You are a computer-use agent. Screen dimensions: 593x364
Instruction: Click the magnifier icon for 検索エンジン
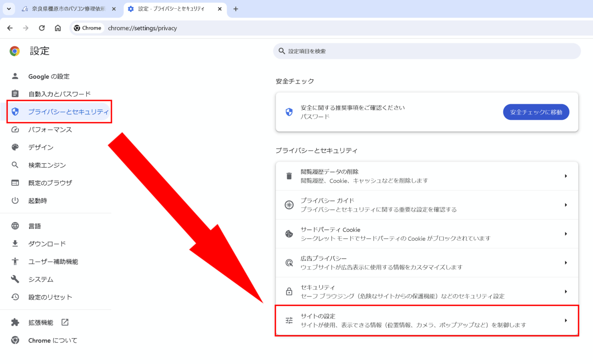(15, 165)
